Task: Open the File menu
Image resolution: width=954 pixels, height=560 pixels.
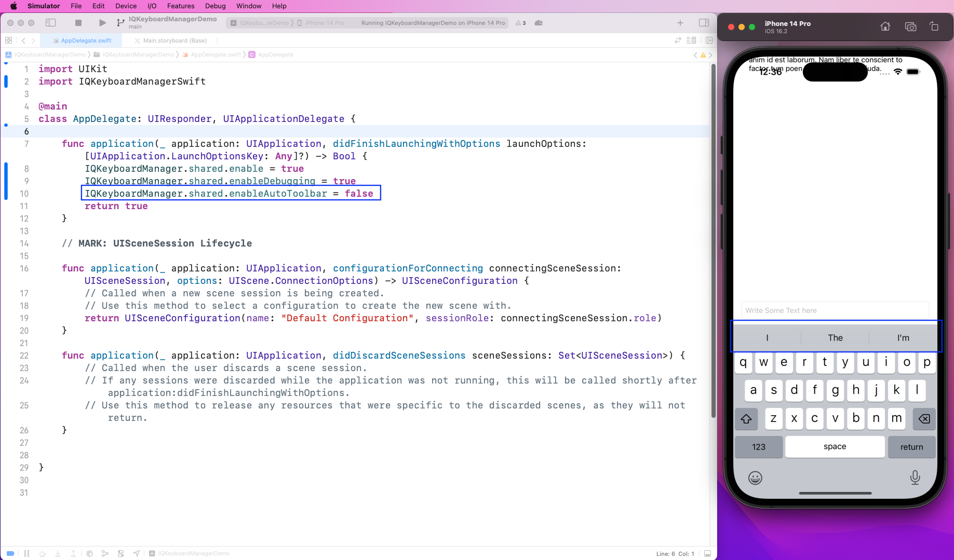Action: pos(76,6)
